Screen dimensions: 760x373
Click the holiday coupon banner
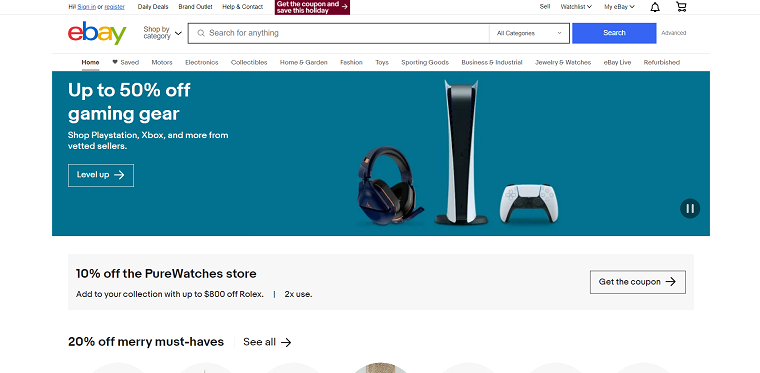[312, 7]
